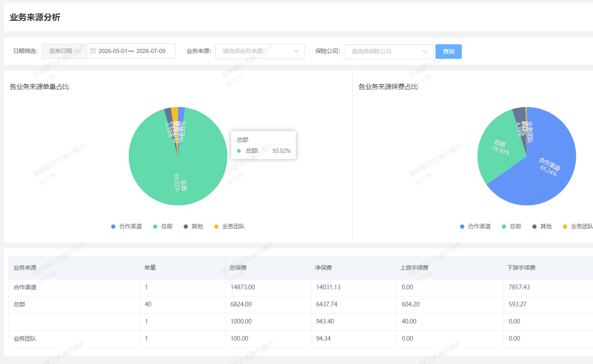Click the 604.20 上游手续费 cell

[x=450, y=304]
